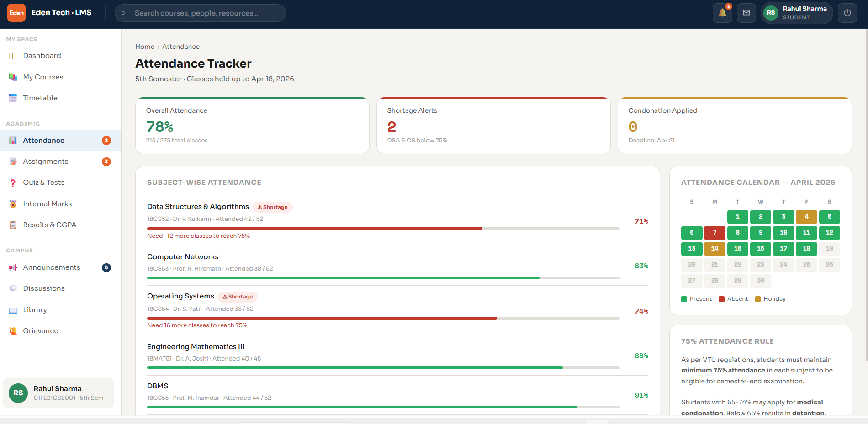Open the Grievance page

60,331
